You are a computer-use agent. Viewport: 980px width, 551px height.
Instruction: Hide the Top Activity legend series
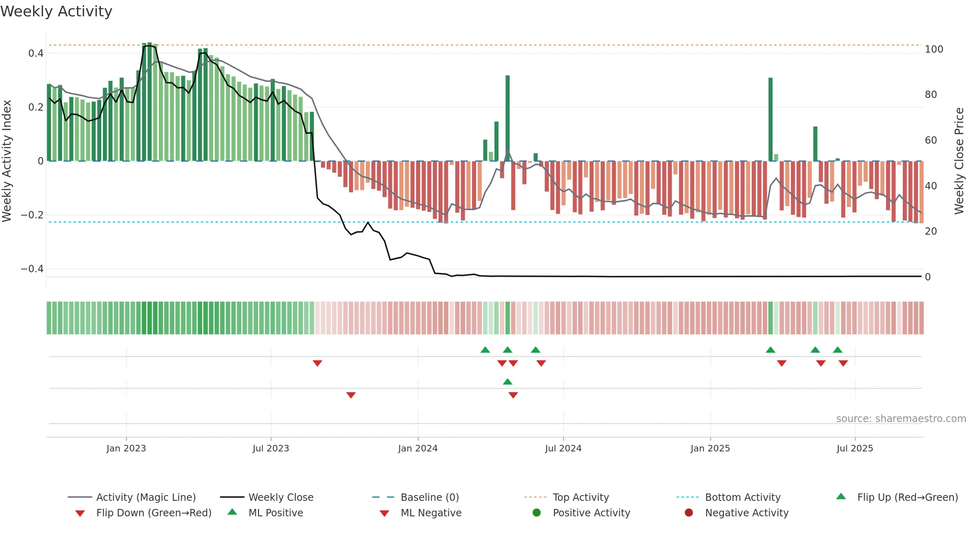[x=566, y=497]
